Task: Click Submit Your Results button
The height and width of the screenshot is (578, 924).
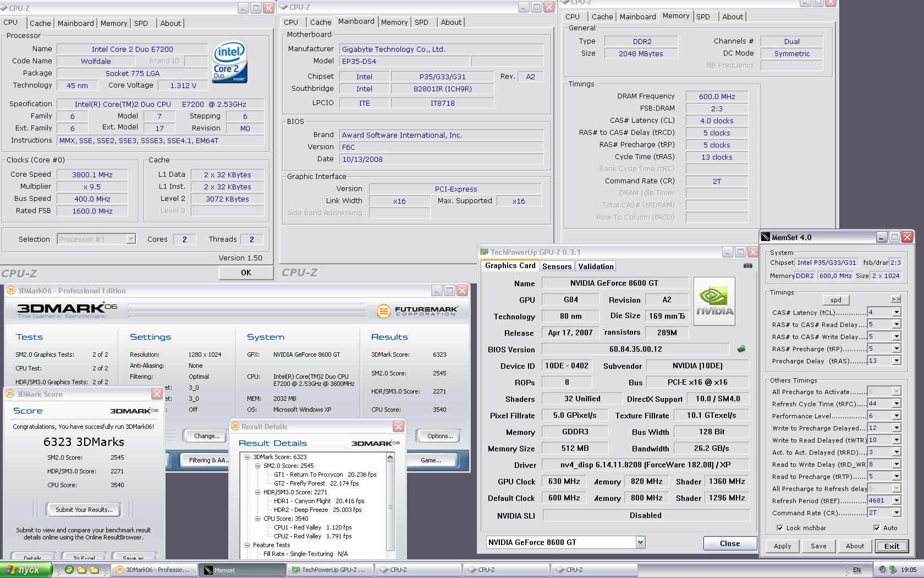Action: point(84,510)
